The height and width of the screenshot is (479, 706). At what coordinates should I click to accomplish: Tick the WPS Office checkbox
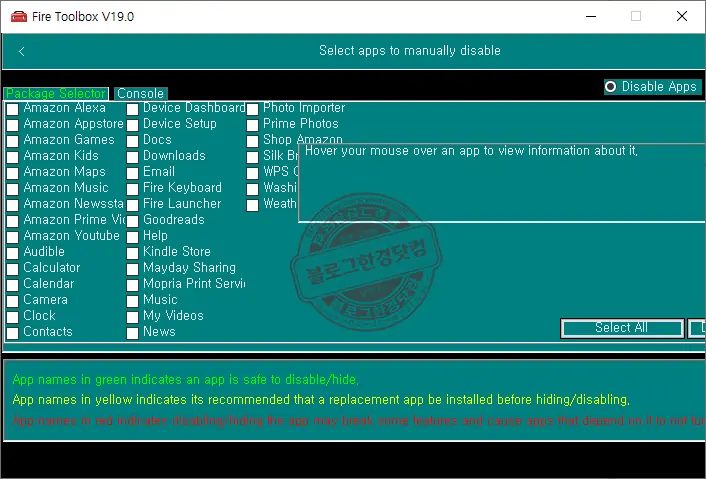coord(253,173)
